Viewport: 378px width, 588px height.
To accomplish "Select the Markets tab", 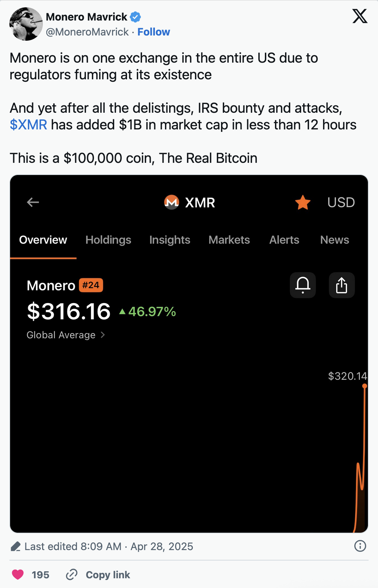I will click(229, 240).
